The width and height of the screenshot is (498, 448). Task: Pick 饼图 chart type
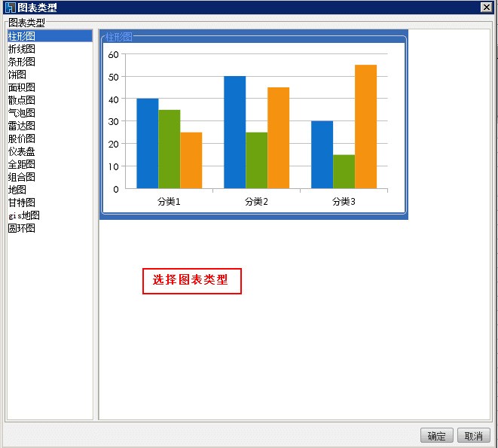click(17, 75)
